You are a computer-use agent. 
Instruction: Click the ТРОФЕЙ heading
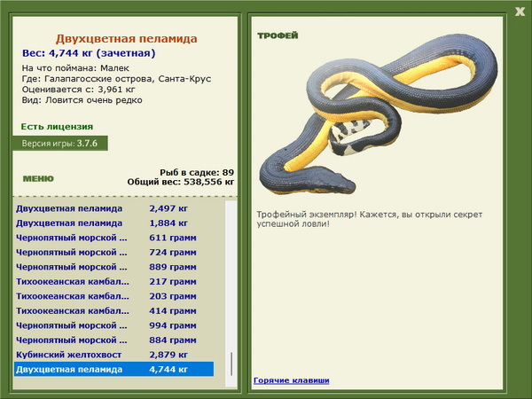point(278,35)
